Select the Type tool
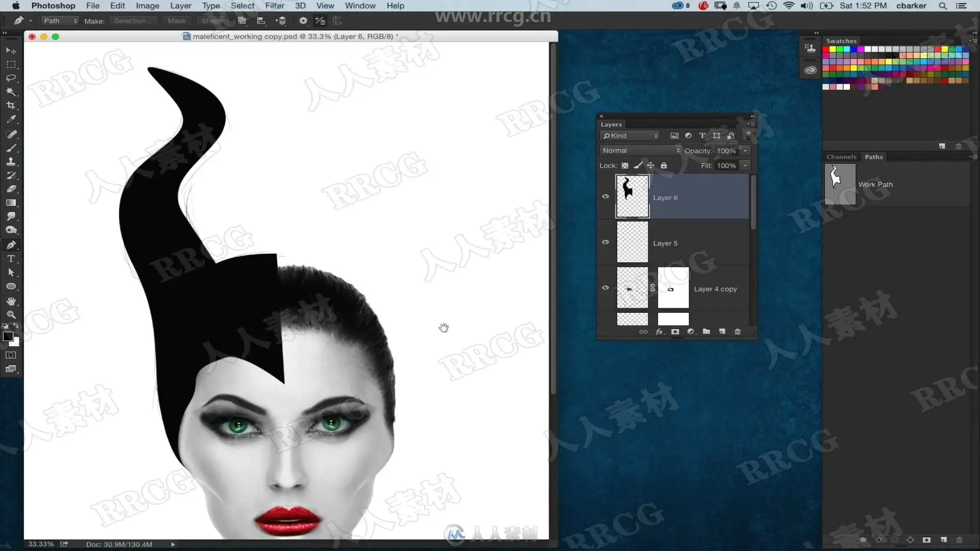Image resolution: width=980 pixels, height=551 pixels. tap(11, 259)
